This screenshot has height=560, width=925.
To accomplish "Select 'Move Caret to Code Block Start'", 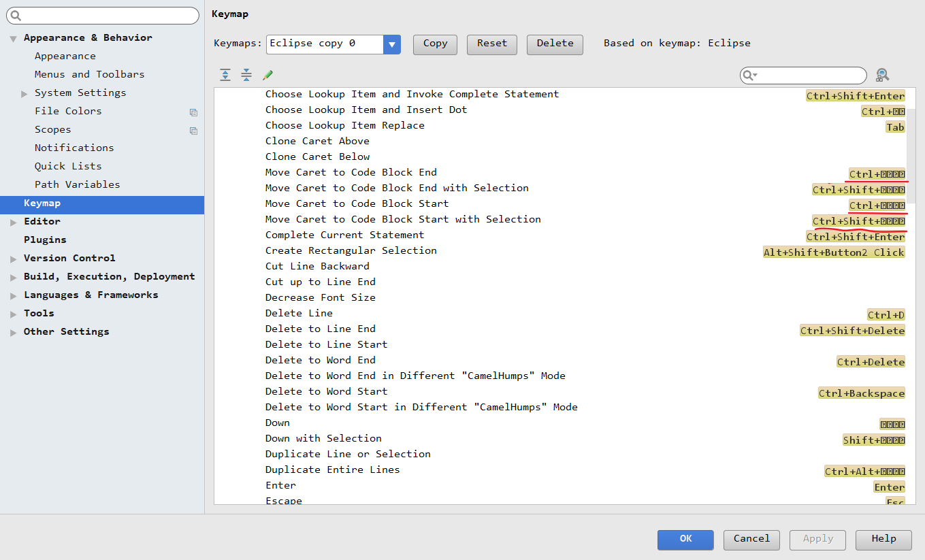I will pos(357,204).
